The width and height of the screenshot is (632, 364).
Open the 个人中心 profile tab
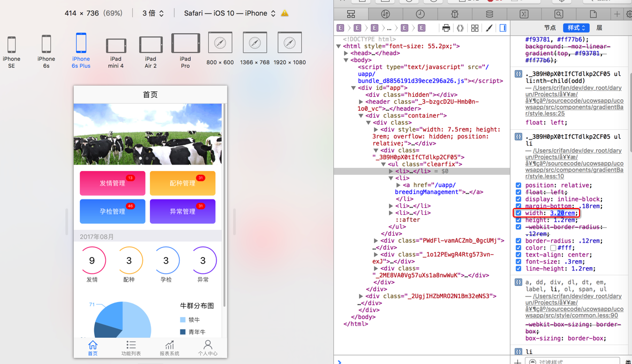click(x=208, y=348)
